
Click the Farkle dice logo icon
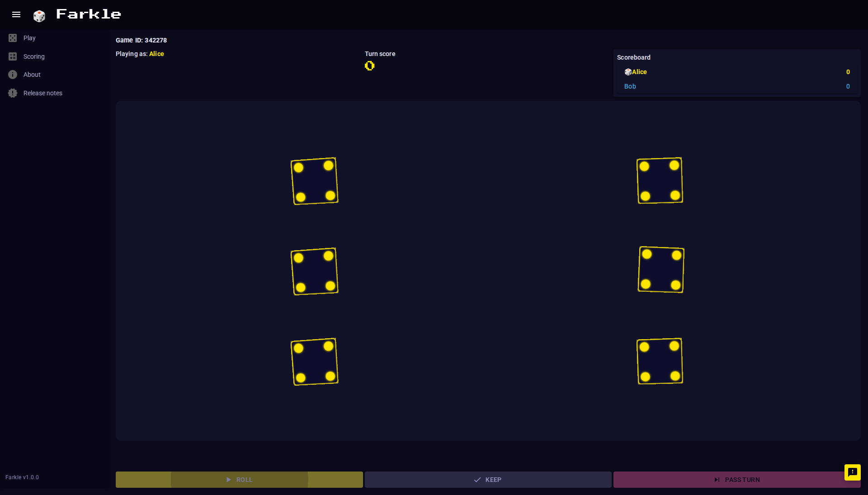39,16
